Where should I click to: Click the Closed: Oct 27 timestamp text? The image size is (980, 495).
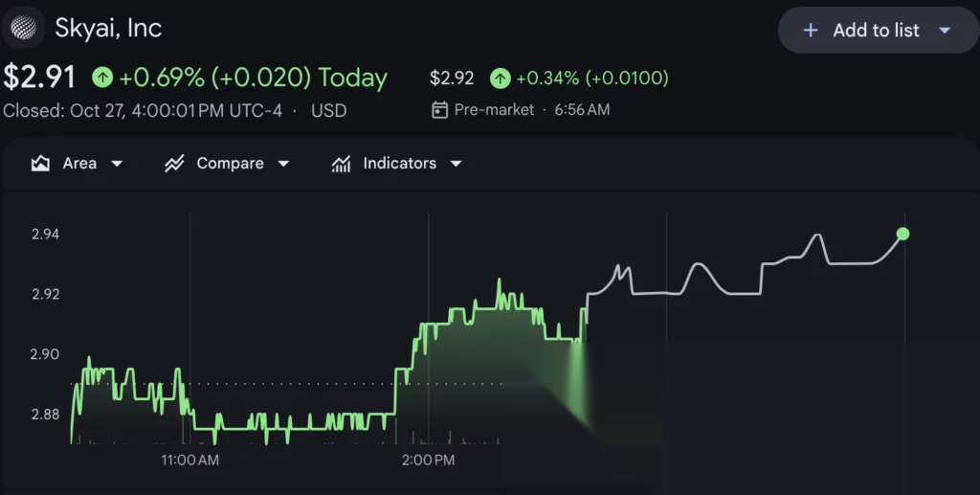point(143,111)
